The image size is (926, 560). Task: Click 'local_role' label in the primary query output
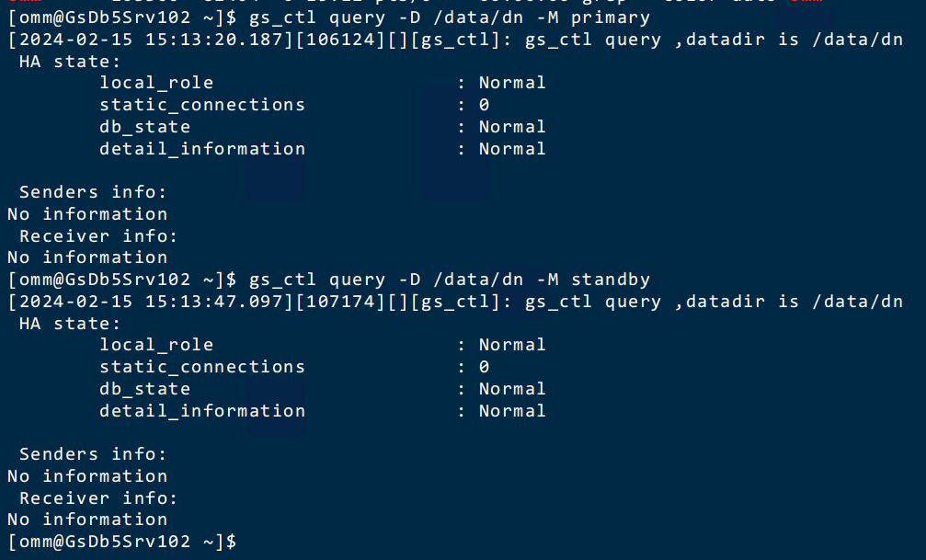pyautogui.click(x=156, y=83)
